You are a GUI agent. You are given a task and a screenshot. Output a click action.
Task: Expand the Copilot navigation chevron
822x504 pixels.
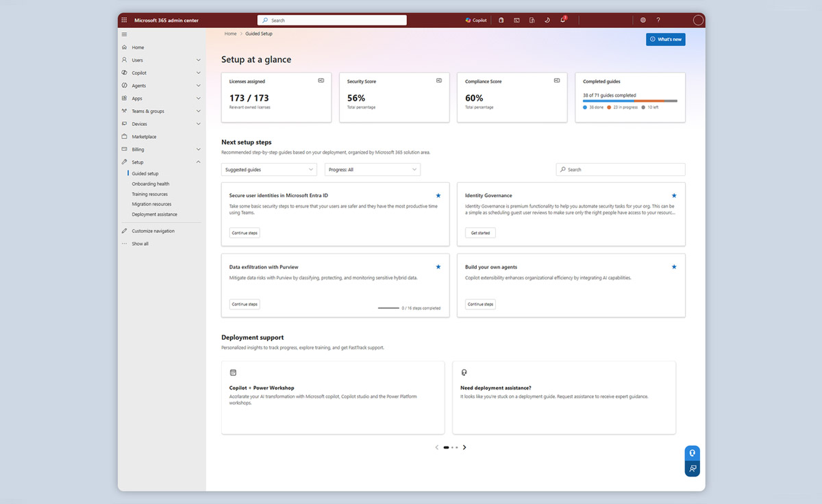tap(199, 73)
